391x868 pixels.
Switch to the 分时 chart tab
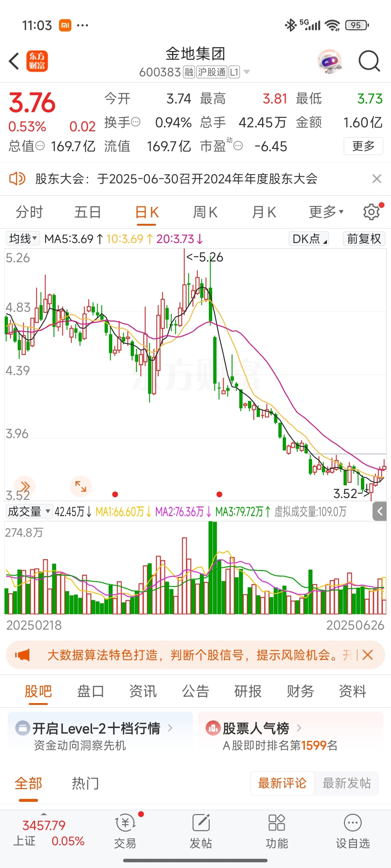point(29,212)
